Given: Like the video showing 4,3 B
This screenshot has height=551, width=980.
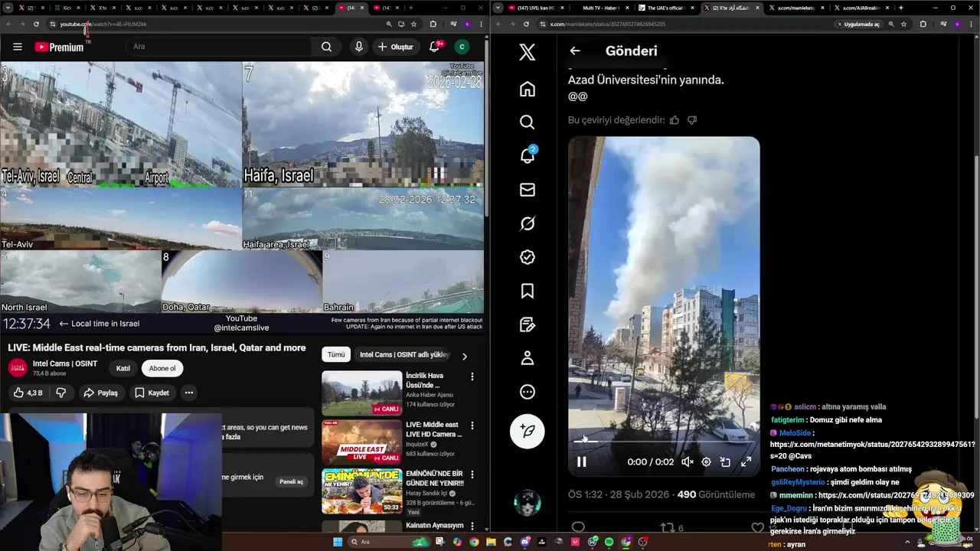Looking at the screenshot, I should click(x=28, y=393).
